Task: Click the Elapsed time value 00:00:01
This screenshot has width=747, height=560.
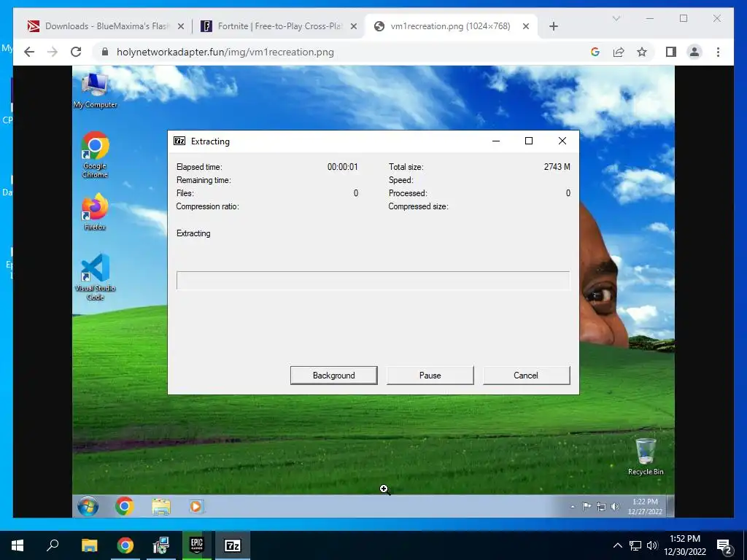Action: [343, 167]
